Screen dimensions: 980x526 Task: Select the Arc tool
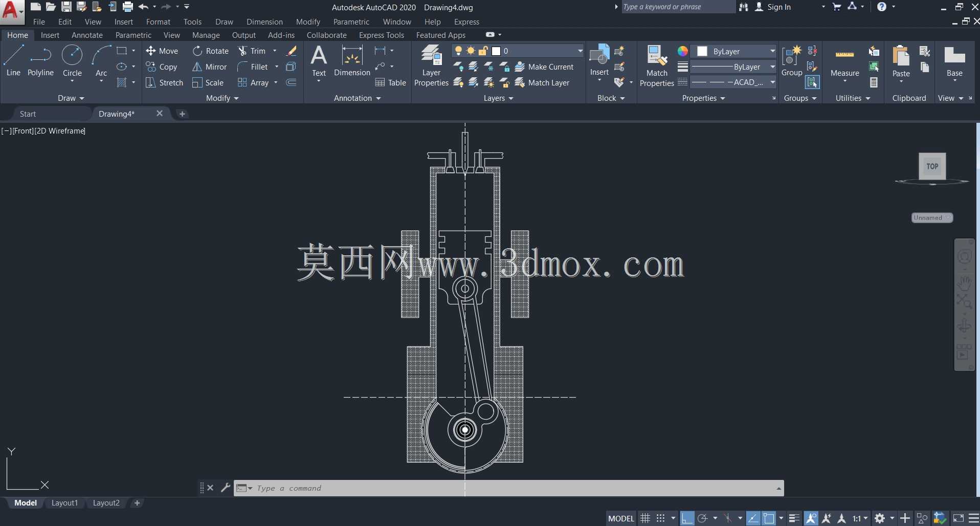[x=101, y=61]
